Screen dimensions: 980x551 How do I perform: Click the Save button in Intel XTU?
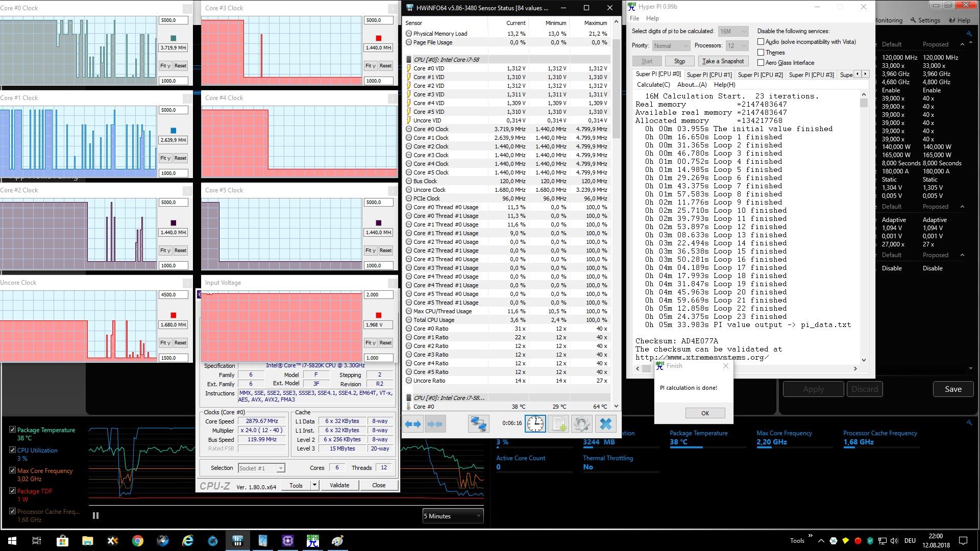(x=953, y=389)
